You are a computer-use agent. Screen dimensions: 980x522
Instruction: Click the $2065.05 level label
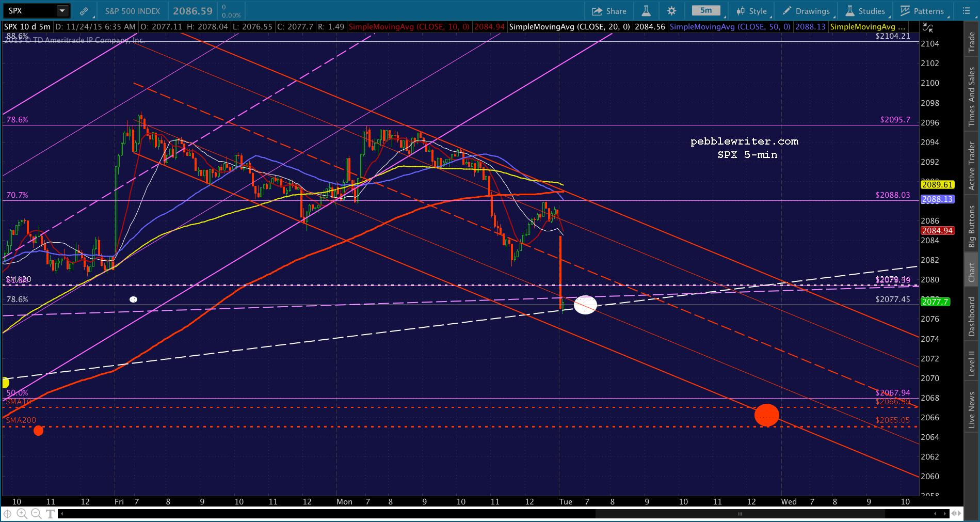tap(893, 420)
